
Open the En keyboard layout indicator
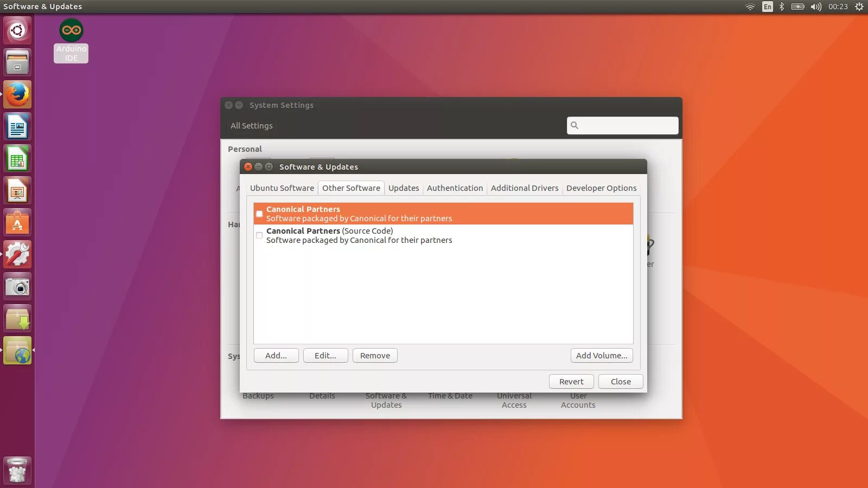767,7
